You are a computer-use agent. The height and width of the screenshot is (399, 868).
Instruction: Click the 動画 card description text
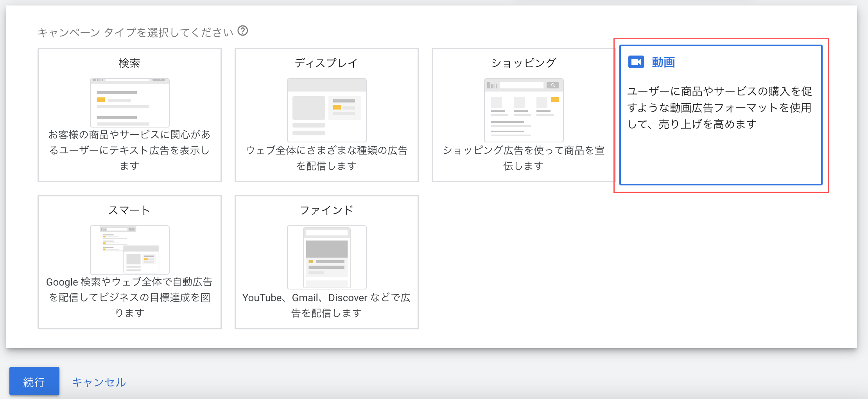point(719,108)
